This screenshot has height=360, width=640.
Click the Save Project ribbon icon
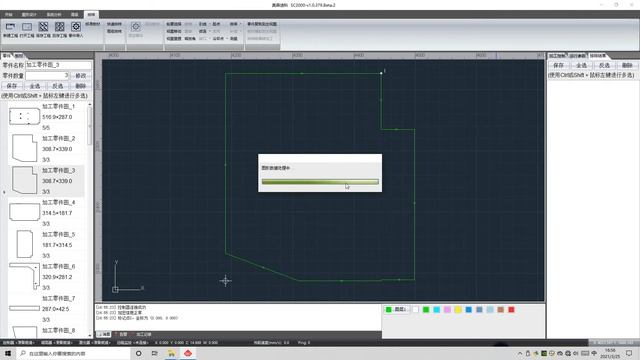click(x=43, y=27)
